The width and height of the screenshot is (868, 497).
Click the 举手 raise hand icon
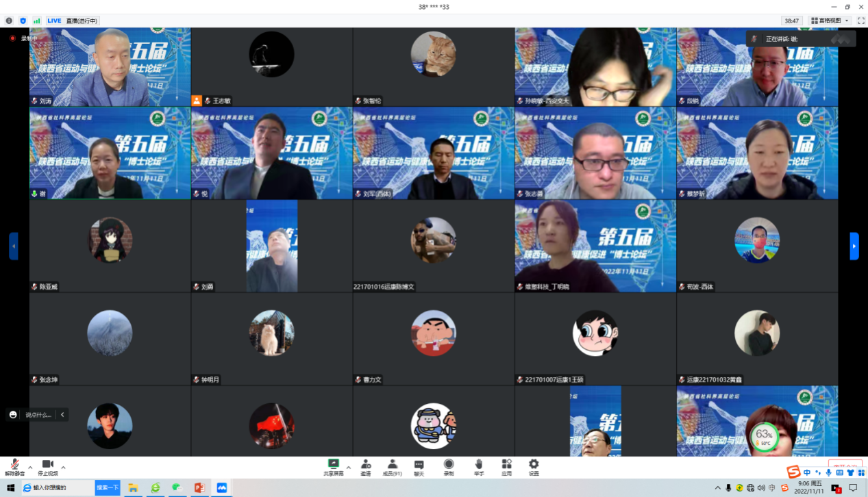pyautogui.click(x=479, y=467)
